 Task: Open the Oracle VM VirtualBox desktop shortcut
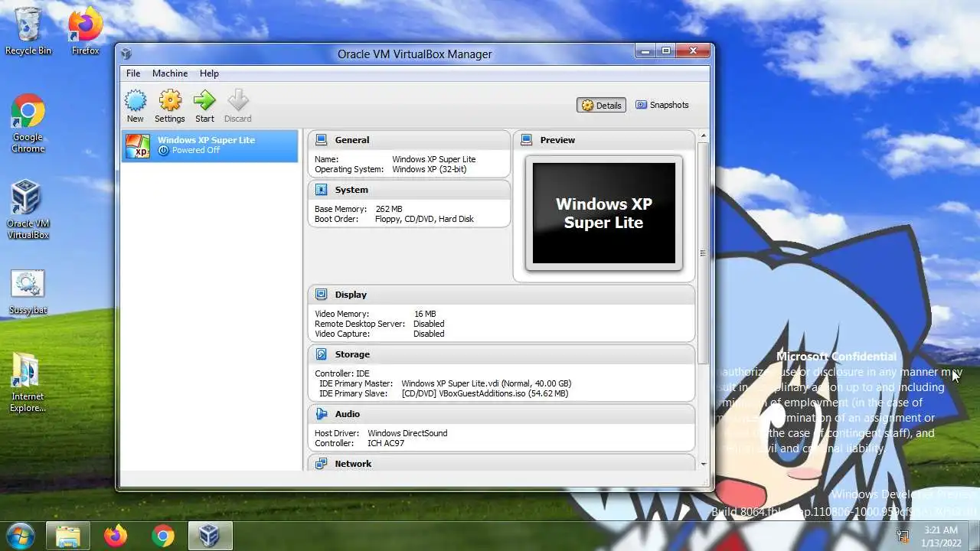28,210
